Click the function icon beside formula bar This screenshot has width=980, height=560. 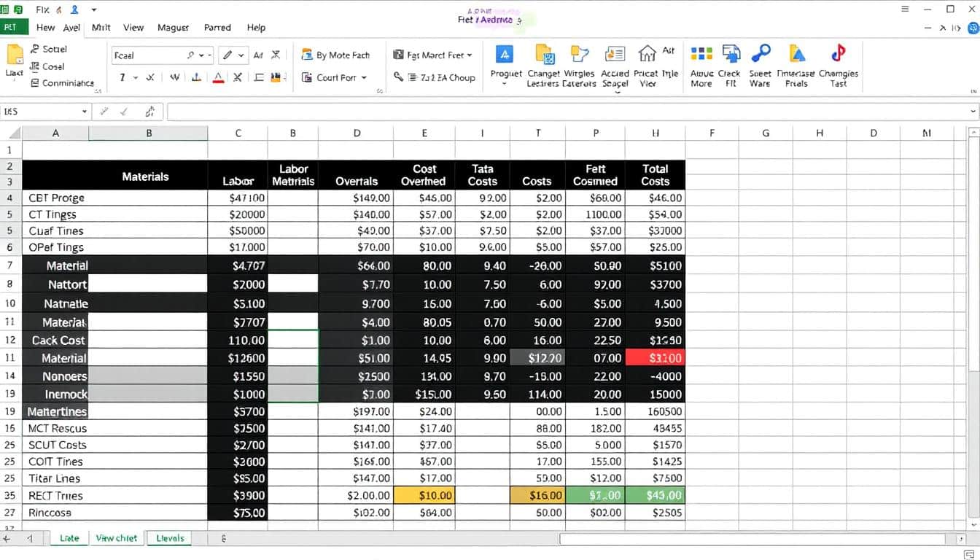pyautogui.click(x=149, y=112)
